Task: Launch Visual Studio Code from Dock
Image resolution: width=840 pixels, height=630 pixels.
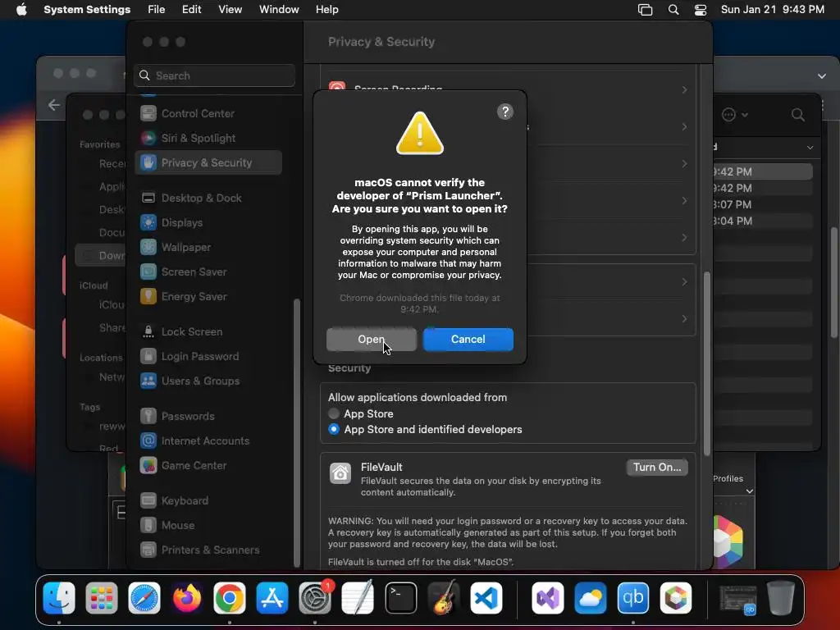Action: coord(486,598)
